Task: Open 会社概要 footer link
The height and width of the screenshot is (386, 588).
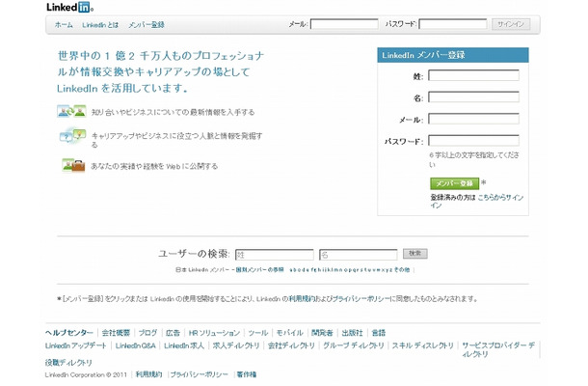Action: point(116,333)
